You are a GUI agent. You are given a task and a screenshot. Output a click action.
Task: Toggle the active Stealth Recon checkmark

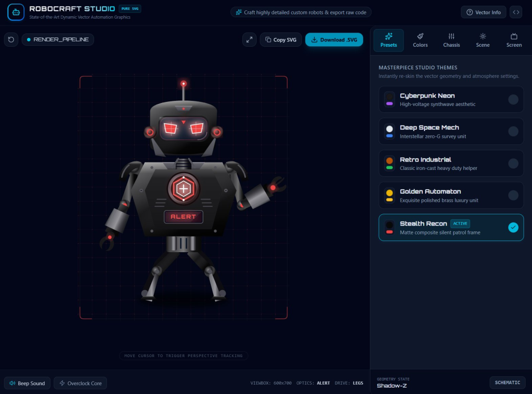(513, 228)
